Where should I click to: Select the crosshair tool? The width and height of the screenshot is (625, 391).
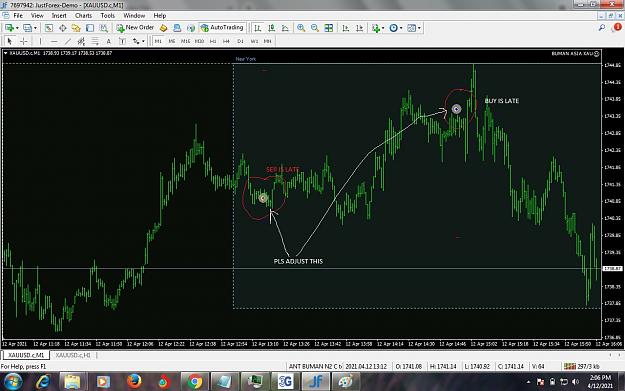24,41
